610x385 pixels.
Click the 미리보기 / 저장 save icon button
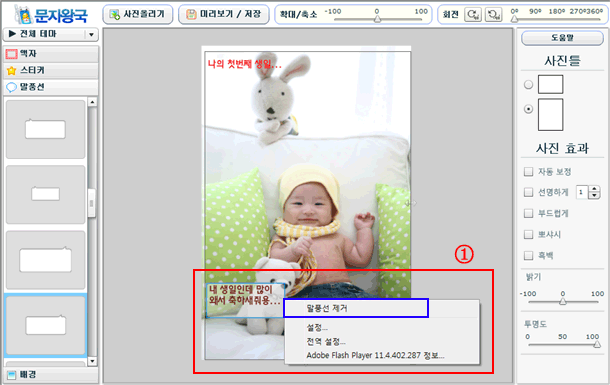[224, 14]
